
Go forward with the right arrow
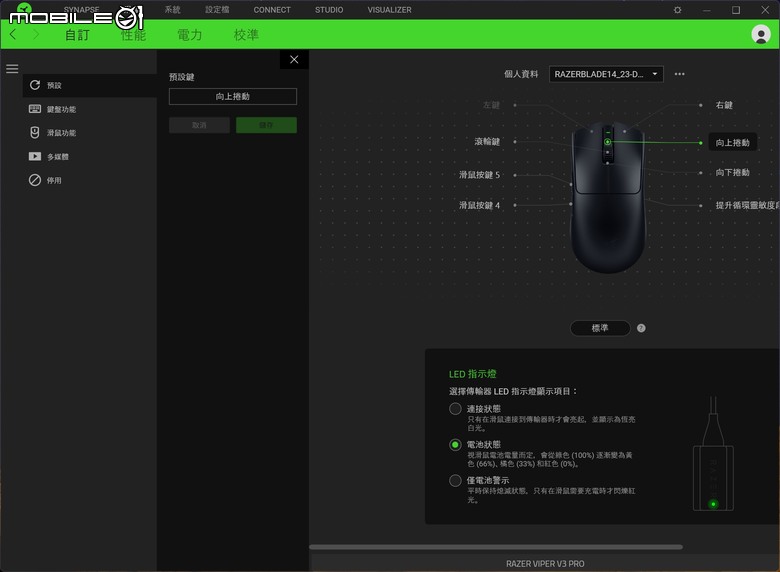[x=36, y=34]
